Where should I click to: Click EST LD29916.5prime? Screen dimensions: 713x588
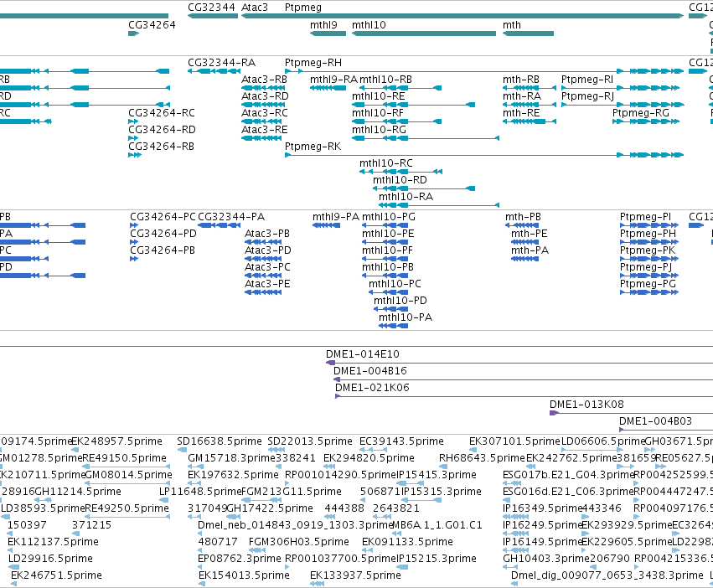[x=50, y=559]
